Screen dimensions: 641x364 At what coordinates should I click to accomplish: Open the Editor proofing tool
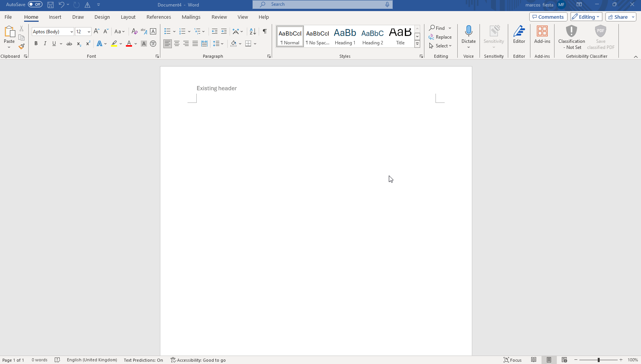[x=519, y=35]
